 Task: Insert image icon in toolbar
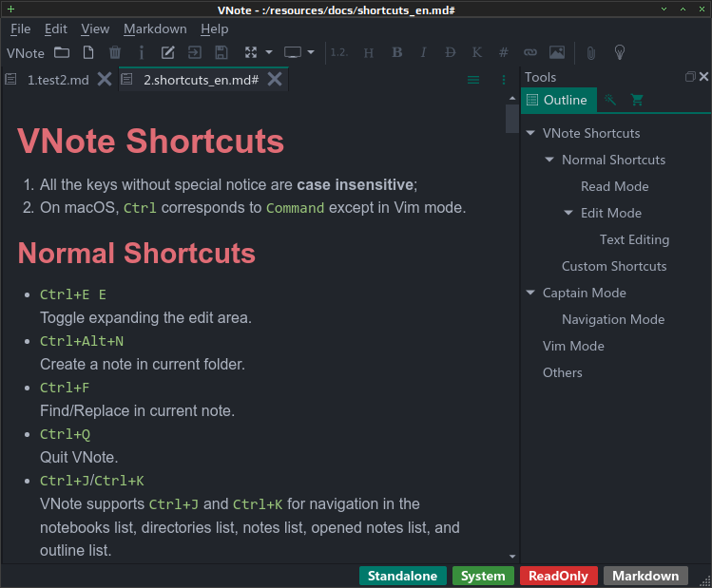coord(557,52)
